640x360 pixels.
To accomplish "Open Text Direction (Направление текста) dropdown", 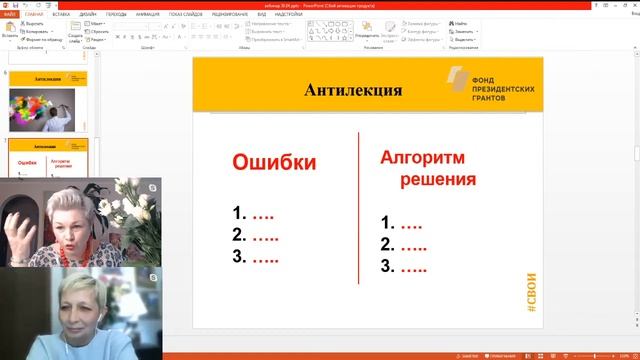I will pos(269,24).
